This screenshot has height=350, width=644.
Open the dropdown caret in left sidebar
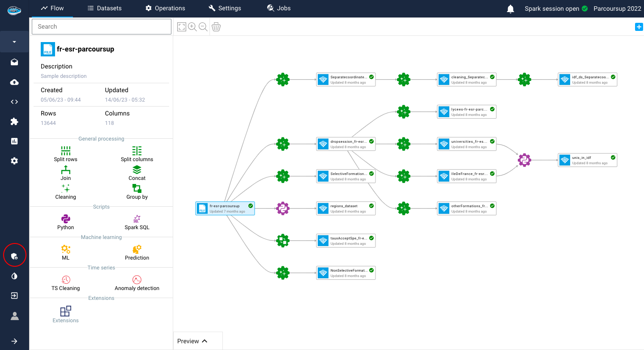click(14, 42)
